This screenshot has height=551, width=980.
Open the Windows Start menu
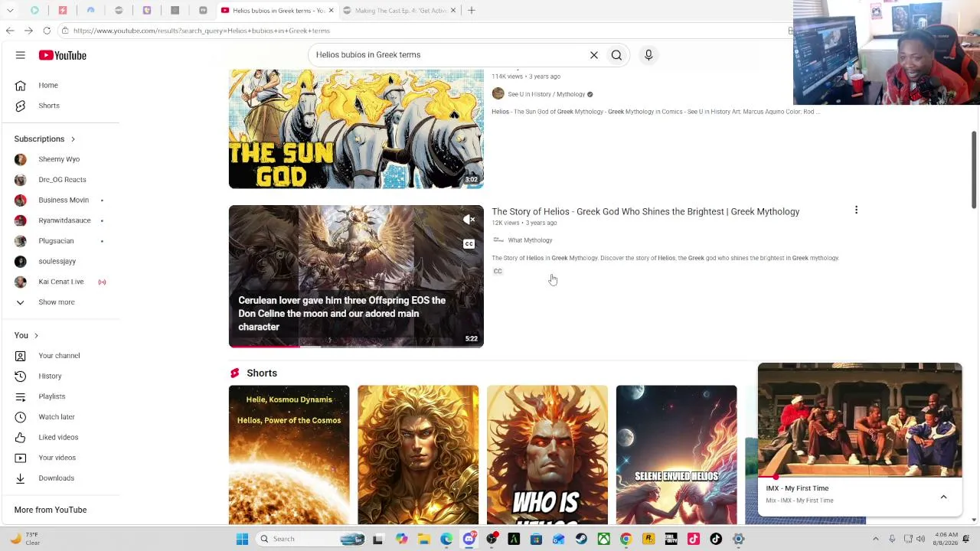[242, 539]
